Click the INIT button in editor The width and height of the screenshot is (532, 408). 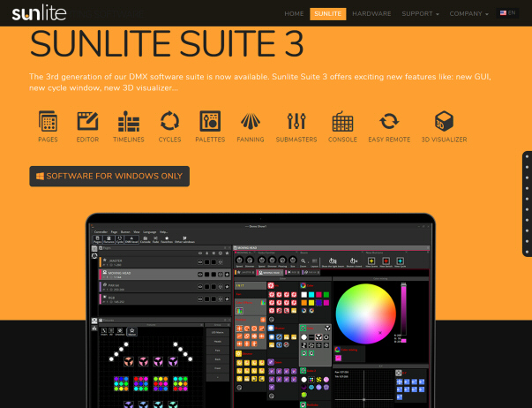(251, 285)
